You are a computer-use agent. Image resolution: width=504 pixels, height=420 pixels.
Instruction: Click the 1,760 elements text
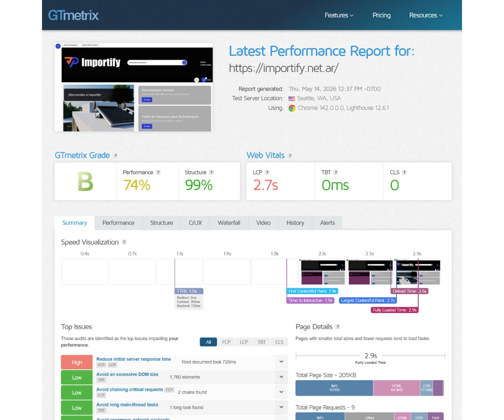point(185,377)
